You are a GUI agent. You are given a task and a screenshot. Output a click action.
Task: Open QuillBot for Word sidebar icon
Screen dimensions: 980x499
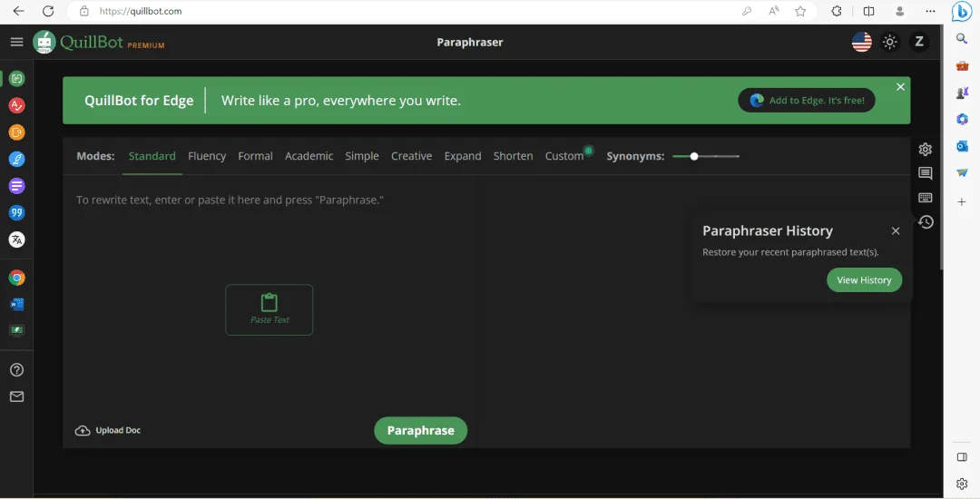click(x=17, y=304)
